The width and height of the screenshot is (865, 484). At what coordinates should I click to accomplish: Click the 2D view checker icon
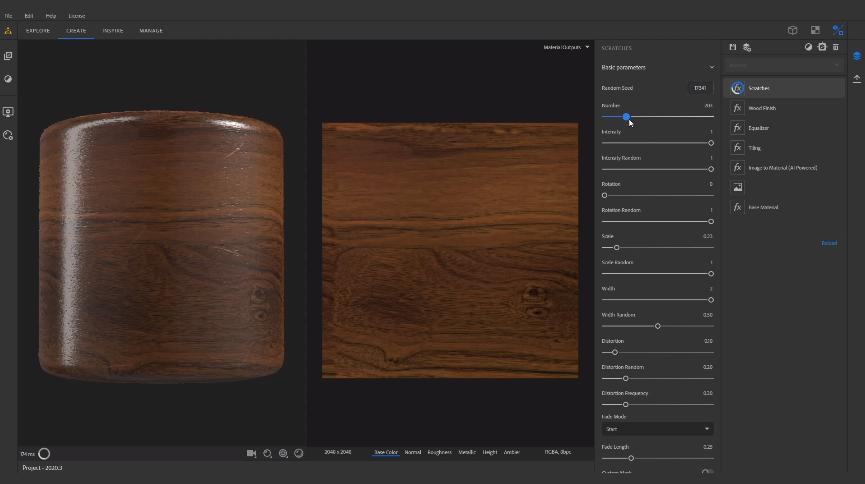pos(815,30)
